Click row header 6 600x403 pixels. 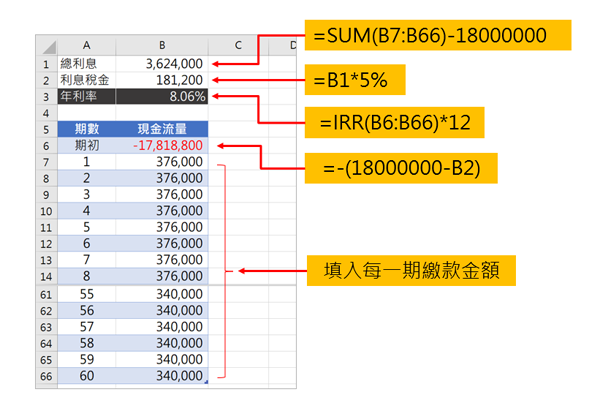point(47,146)
